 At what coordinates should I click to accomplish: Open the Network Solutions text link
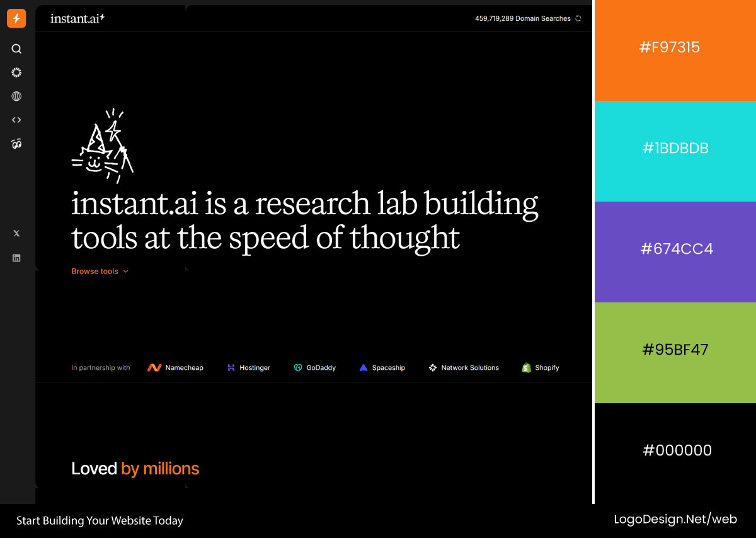coord(470,368)
